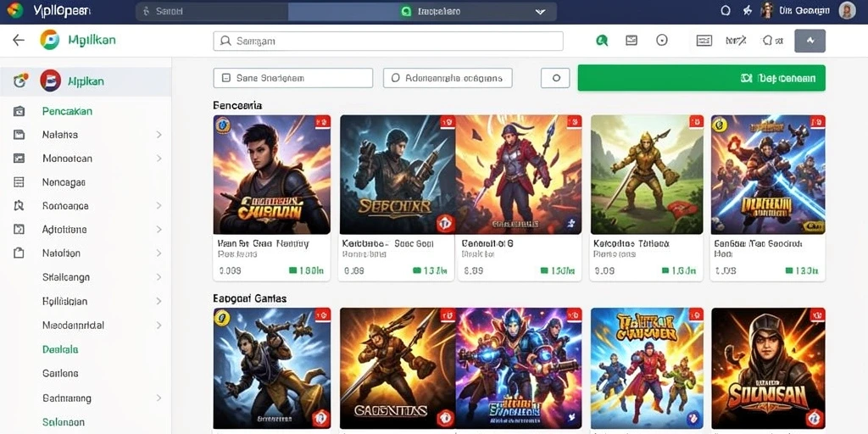
Task: Click the image frame icon in toolbar
Action: tap(632, 40)
